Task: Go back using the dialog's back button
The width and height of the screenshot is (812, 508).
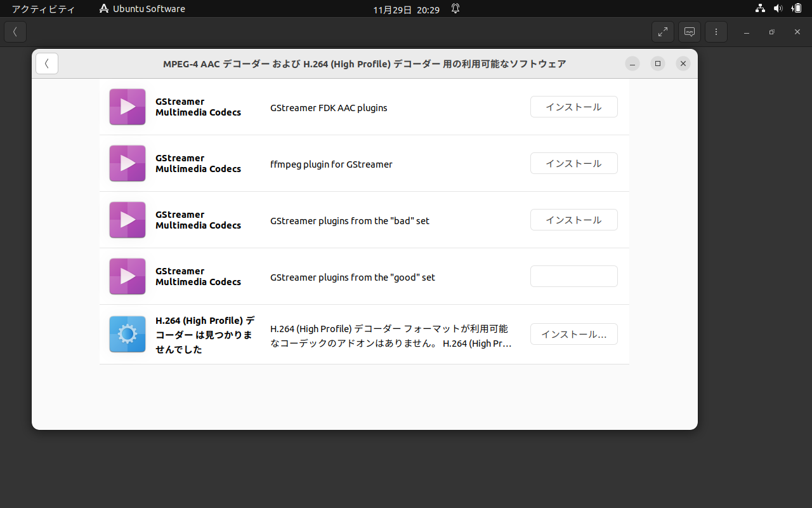Action: [x=47, y=63]
